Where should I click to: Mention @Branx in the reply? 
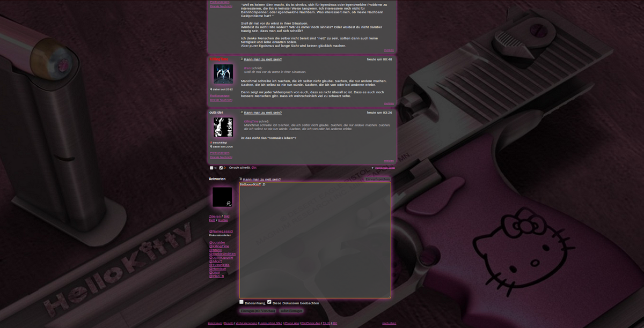pyautogui.click(x=215, y=250)
